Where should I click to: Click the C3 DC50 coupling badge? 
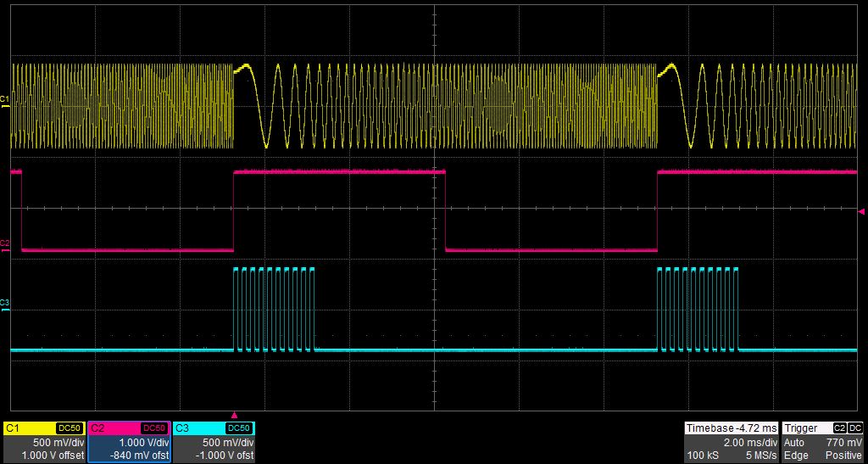click(x=240, y=428)
